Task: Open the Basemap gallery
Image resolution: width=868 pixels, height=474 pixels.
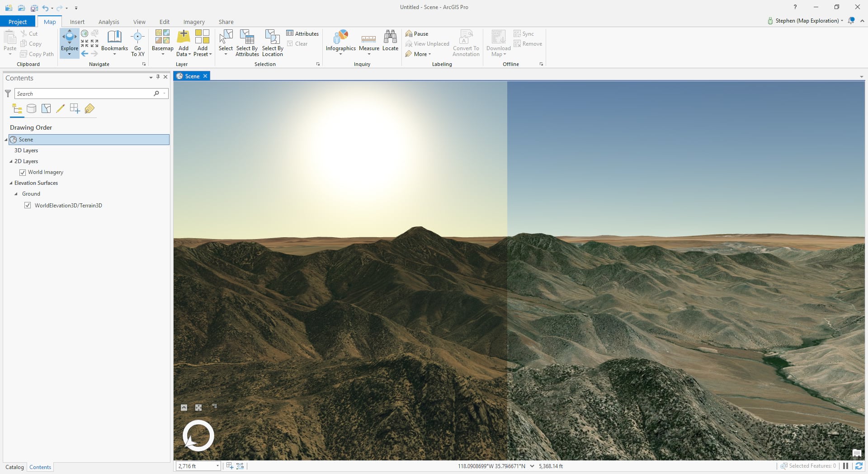Action: point(162,43)
